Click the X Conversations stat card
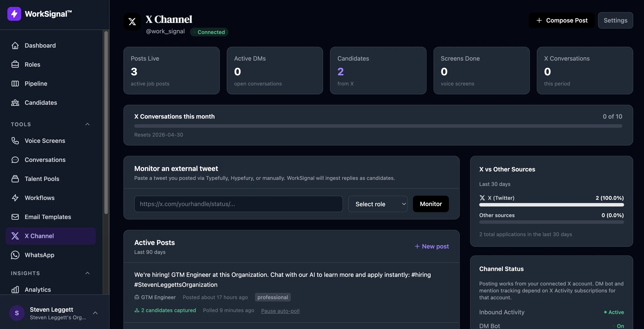Image resolution: width=644 pixels, height=329 pixels. (x=585, y=70)
